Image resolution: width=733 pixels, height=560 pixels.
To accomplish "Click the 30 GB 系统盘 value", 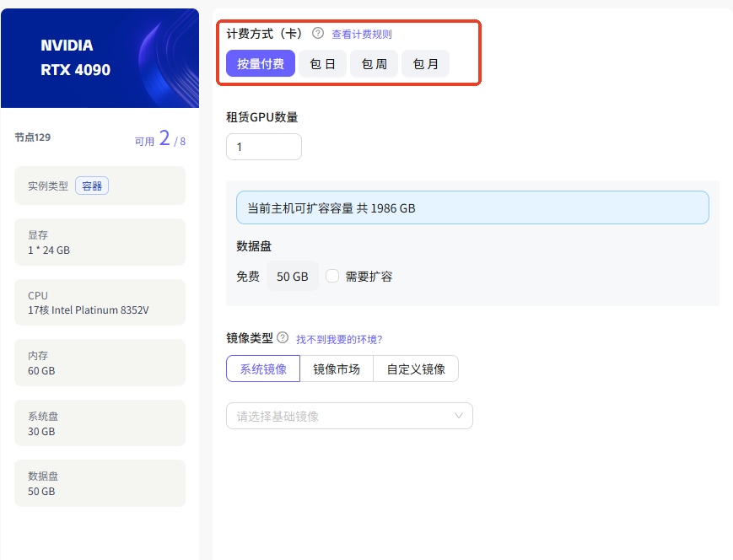I will click(x=41, y=431).
